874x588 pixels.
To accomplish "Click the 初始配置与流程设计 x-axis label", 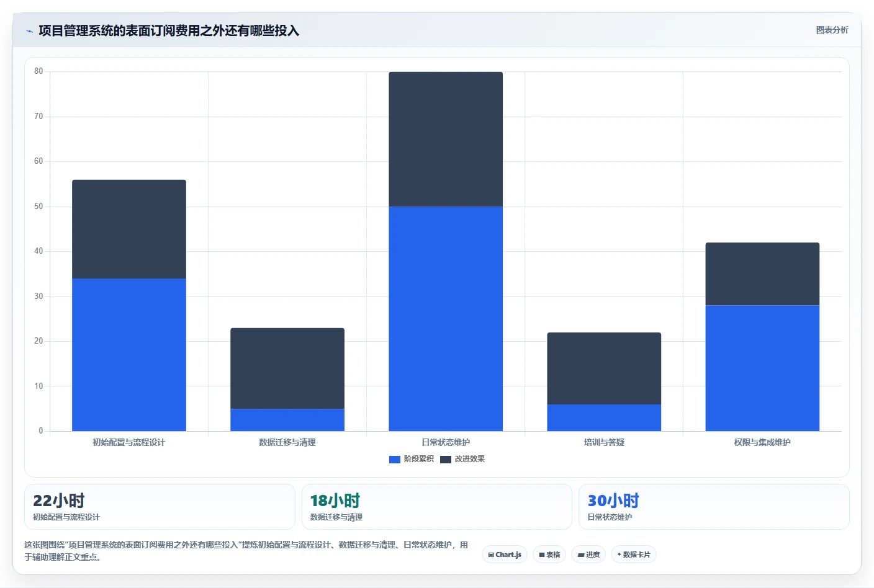I will pos(129,442).
